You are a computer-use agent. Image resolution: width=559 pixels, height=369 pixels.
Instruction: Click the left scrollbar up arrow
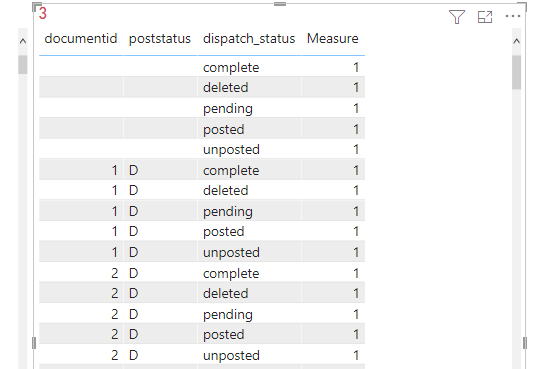(x=23, y=41)
